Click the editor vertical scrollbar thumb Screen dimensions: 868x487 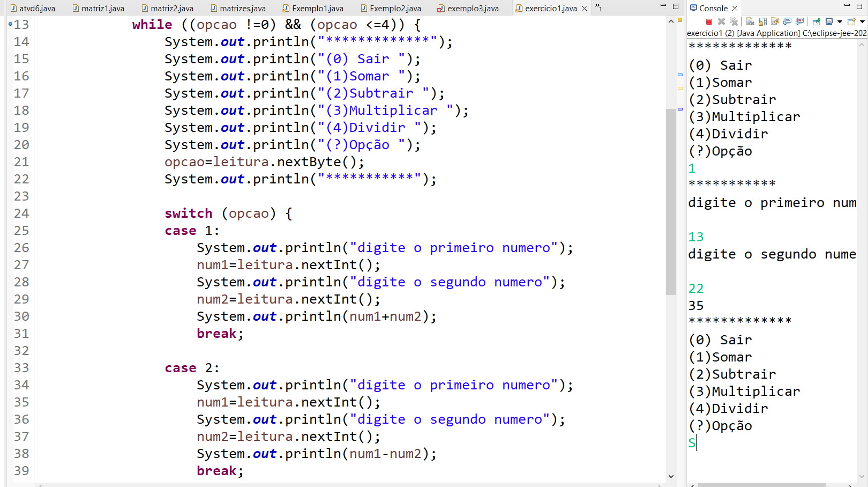click(671, 201)
